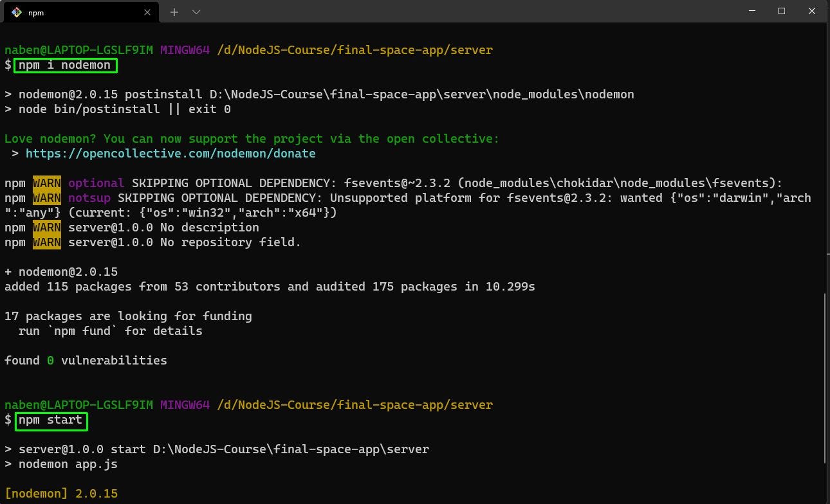The height and width of the screenshot is (504, 830).
Task: Minimize the terminal window
Action: coord(752,11)
